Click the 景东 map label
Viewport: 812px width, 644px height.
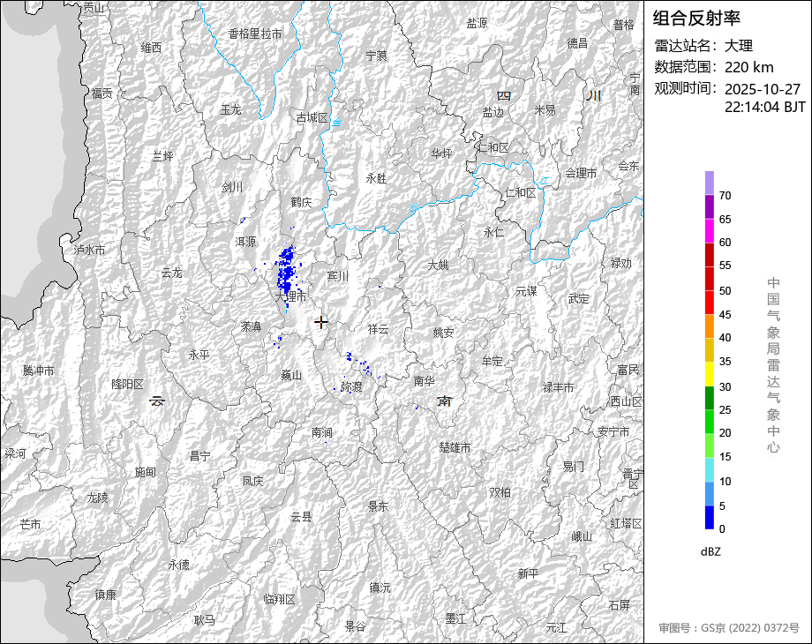(378, 506)
